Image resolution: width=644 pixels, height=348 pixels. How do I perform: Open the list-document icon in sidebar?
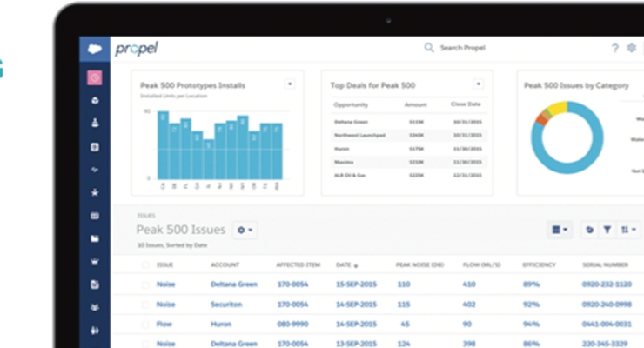click(x=95, y=147)
